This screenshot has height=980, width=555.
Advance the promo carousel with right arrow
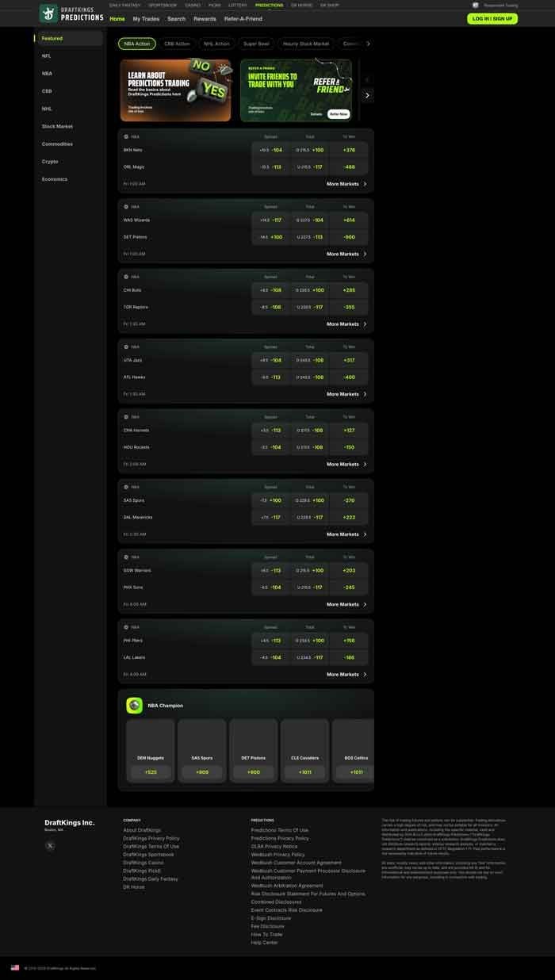[x=366, y=95]
